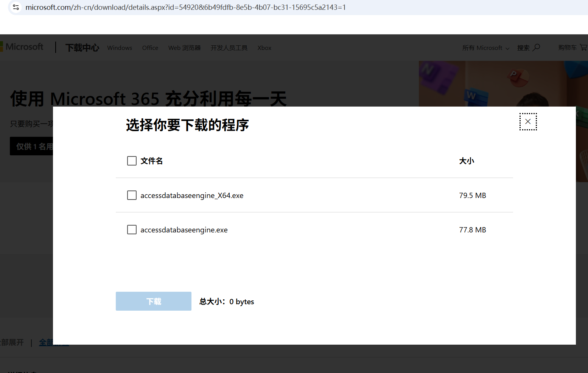The height and width of the screenshot is (373, 588).
Task: Click the 选择你要下载的程序 dialog title
Action: coord(187,125)
